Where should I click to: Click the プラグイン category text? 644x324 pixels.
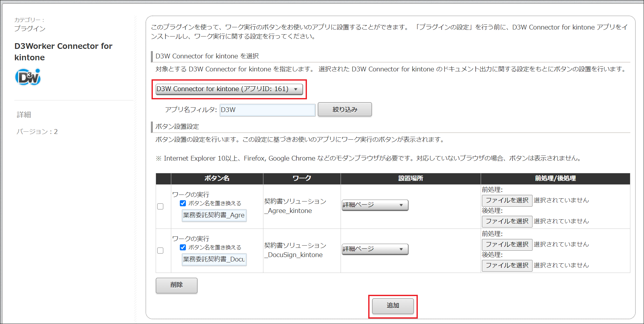[30, 29]
